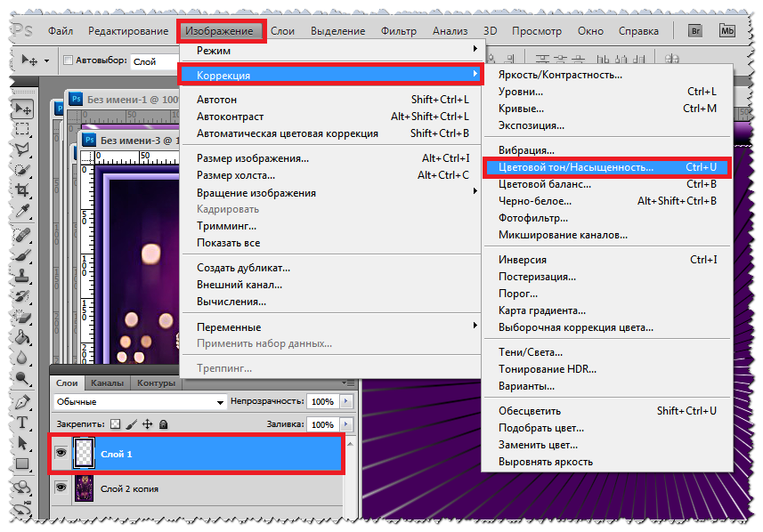Hide layer Слой 2 копия with its eye
The height and width of the screenshot is (532, 763).
click(61, 488)
